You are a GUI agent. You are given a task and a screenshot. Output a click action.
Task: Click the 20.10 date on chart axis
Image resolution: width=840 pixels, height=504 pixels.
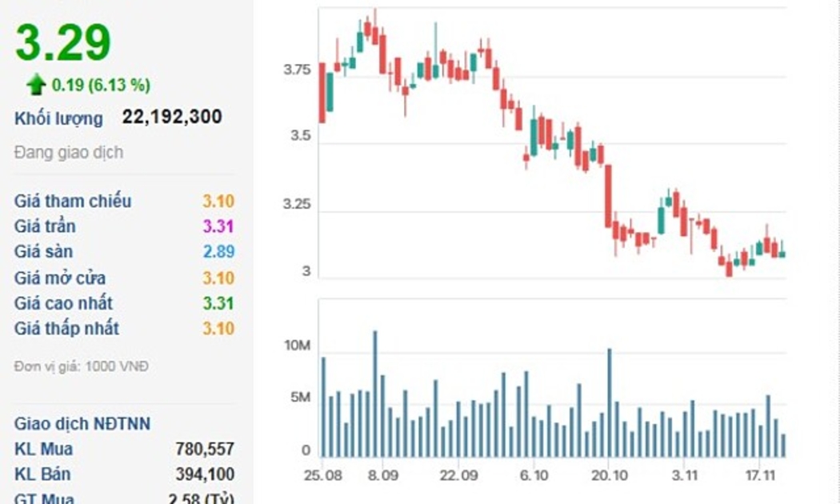608,475
